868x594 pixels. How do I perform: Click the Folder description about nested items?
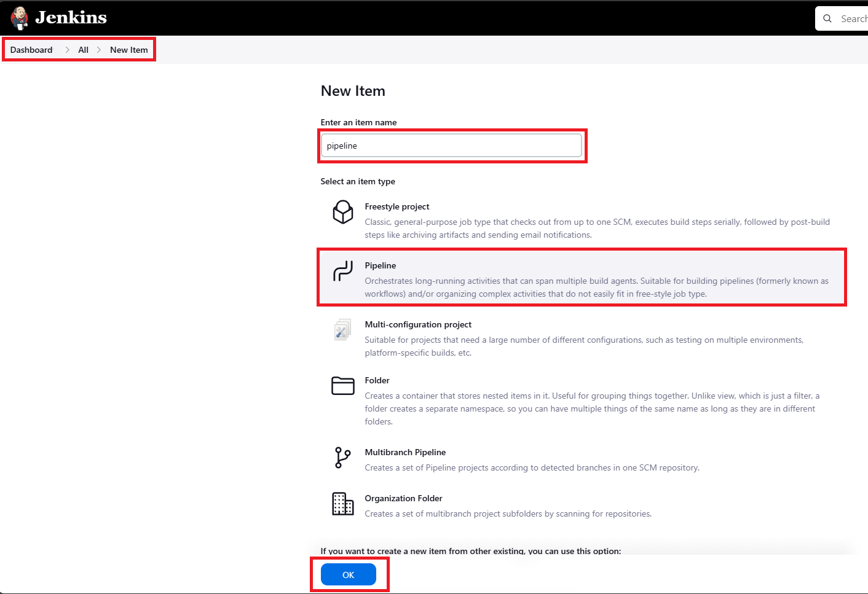pyautogui.click(x=592, y=408)
